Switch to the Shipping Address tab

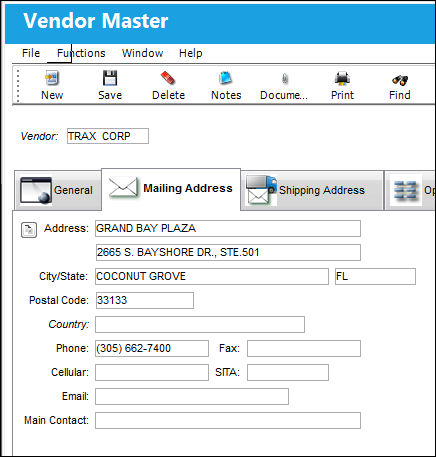point(312,190)
